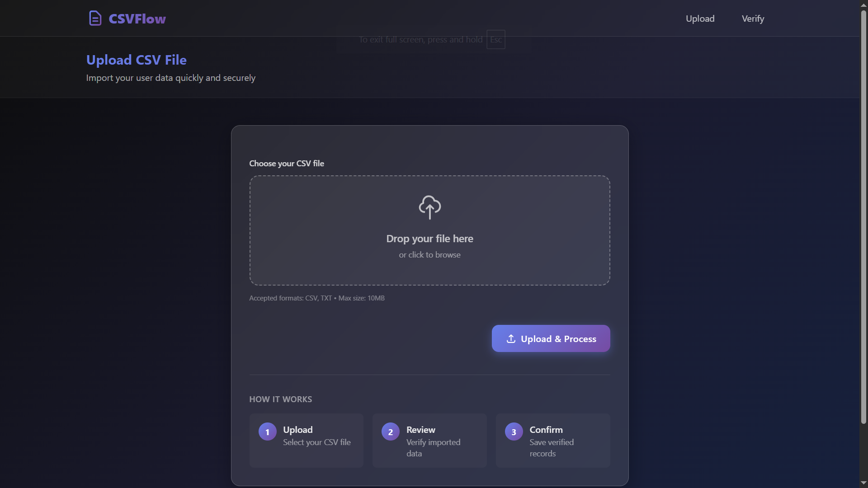Click the CSVFlow document logo icon
The height and width of the screenshot is (488, 868).
point(95,19)
